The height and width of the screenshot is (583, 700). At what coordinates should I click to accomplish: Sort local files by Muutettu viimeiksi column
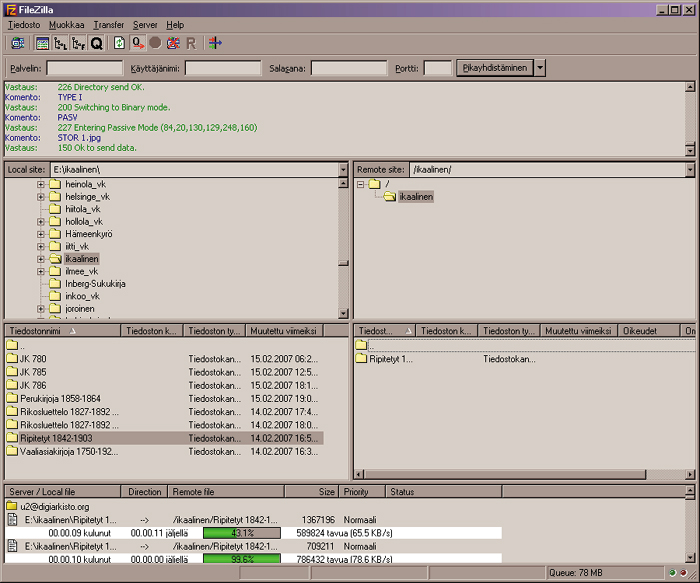284,331
